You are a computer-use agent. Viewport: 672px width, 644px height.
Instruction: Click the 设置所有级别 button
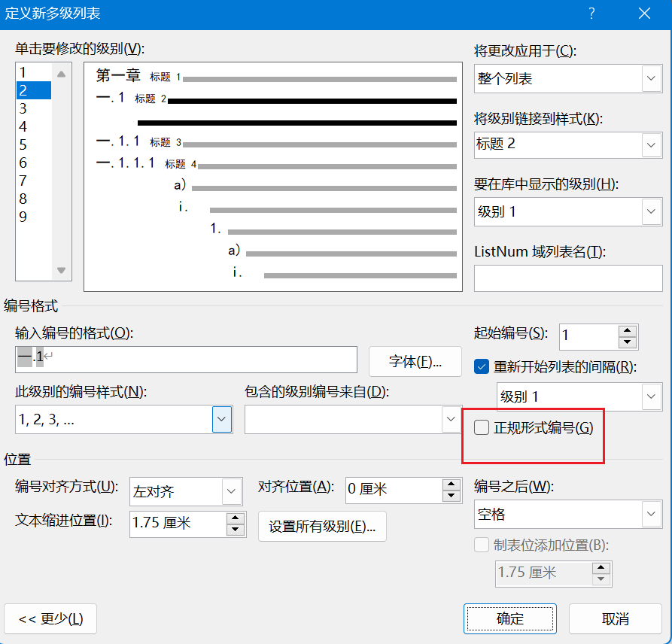pos(322,527)
